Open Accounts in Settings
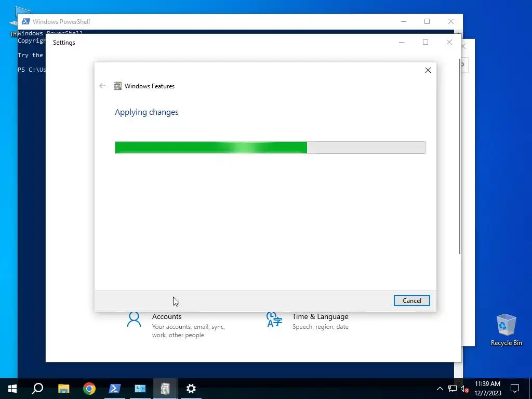Screen dimensions: 532x399 pos(177,325)
